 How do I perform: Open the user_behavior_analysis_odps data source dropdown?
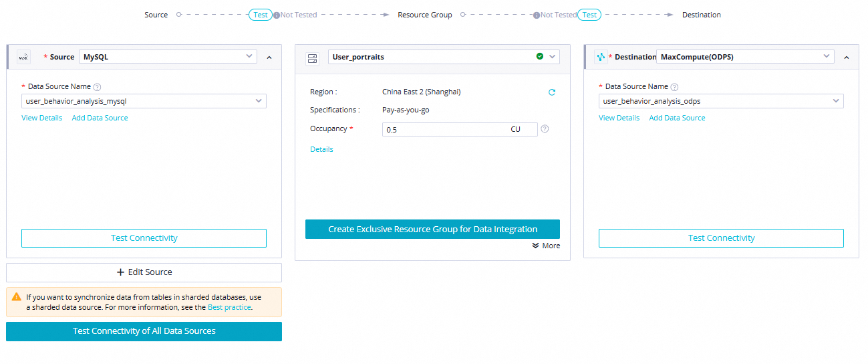(x=721, y=101)
